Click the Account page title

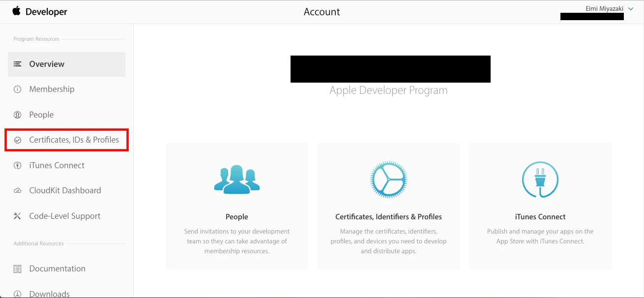[x=322, y=12]
